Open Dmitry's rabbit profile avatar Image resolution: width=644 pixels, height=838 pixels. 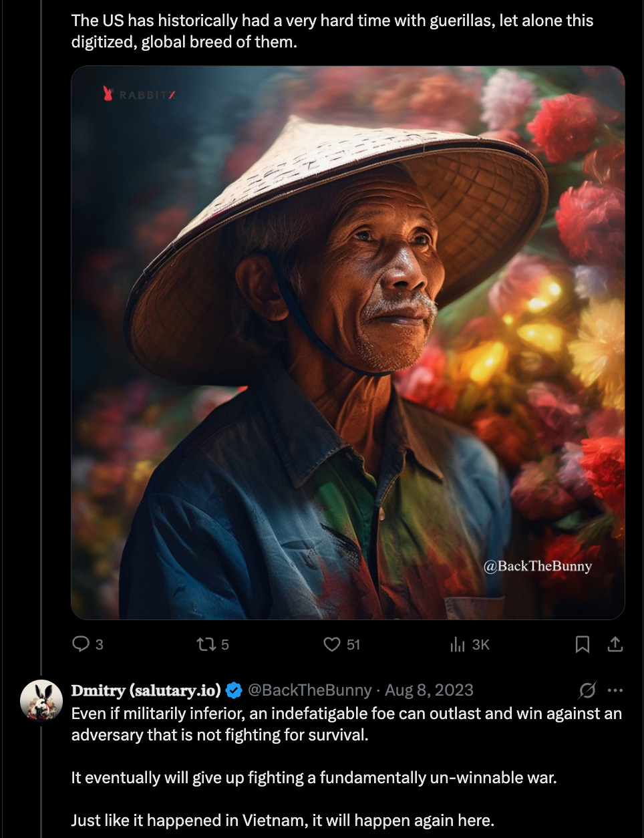[41, 702]
